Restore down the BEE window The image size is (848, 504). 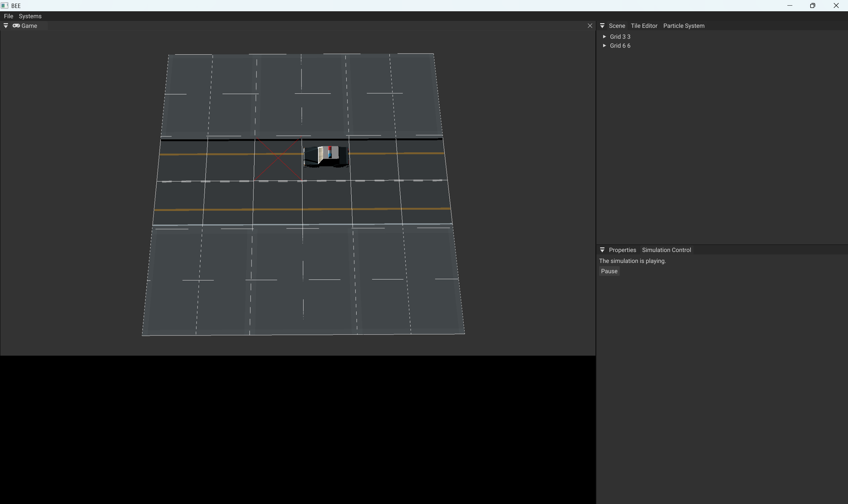click(x=812, y=5)
